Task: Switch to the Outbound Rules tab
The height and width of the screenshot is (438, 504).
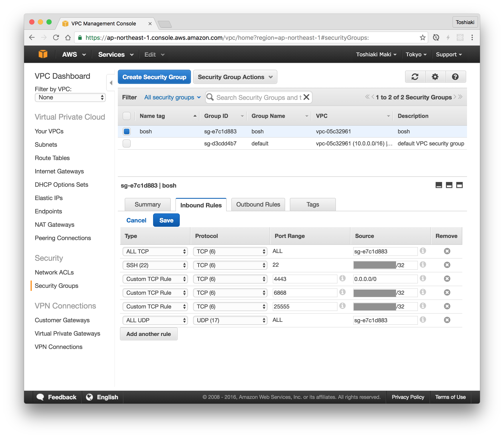Action: coord(258,204)
